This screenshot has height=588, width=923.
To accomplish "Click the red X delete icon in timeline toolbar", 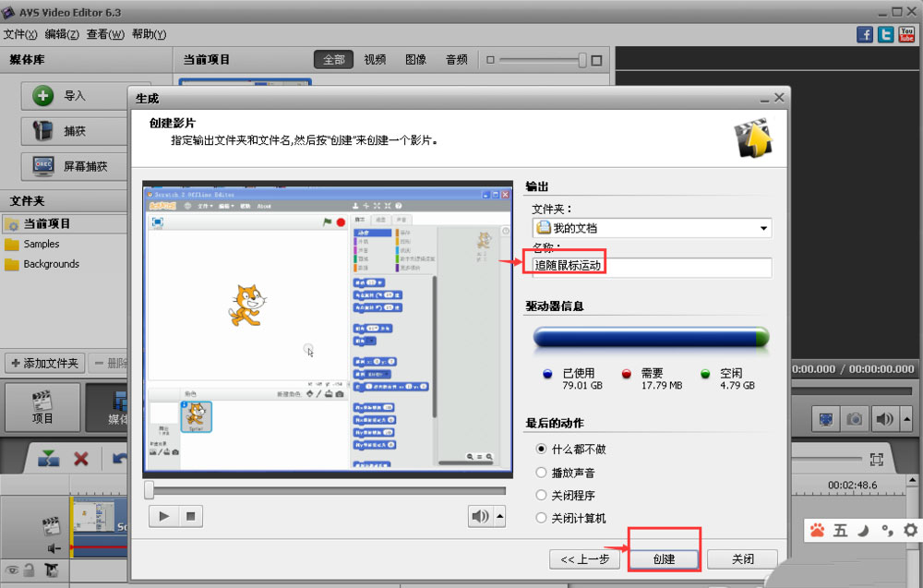I will click(81, 458).
